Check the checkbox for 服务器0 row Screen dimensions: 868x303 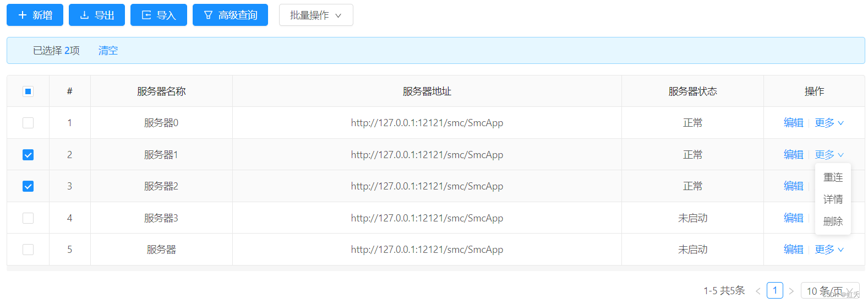28,123
